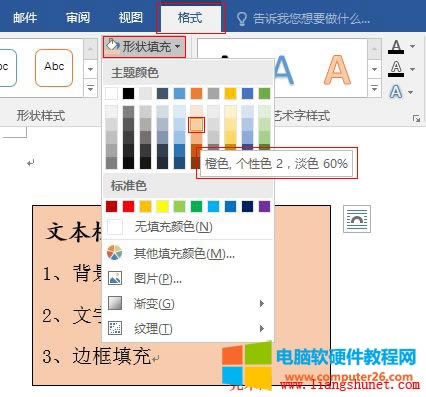Expand the 形状填充 dropdown button
This screenshot has width=426, height=397.
pyautogui.click(x=144, y=47)
